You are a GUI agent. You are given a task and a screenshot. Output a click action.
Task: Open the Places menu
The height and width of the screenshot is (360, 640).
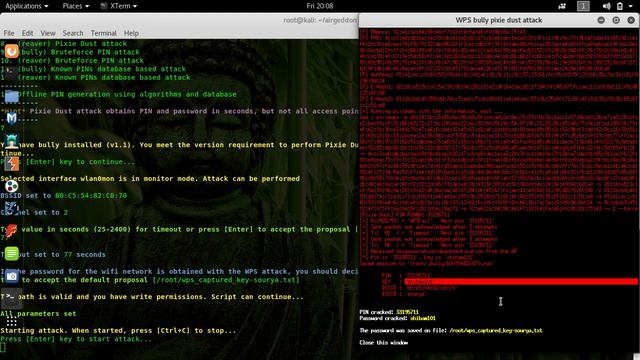[x=76, y=6]
